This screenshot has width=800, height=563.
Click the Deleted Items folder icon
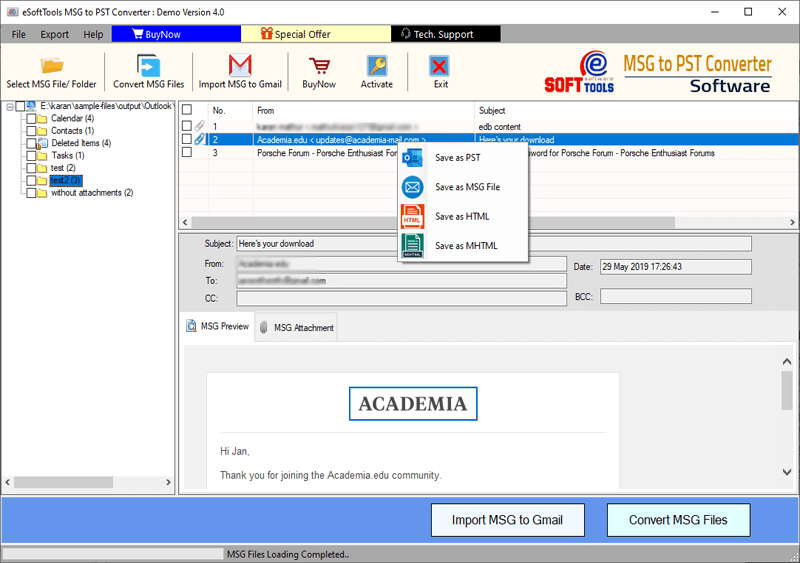[42, 143]
